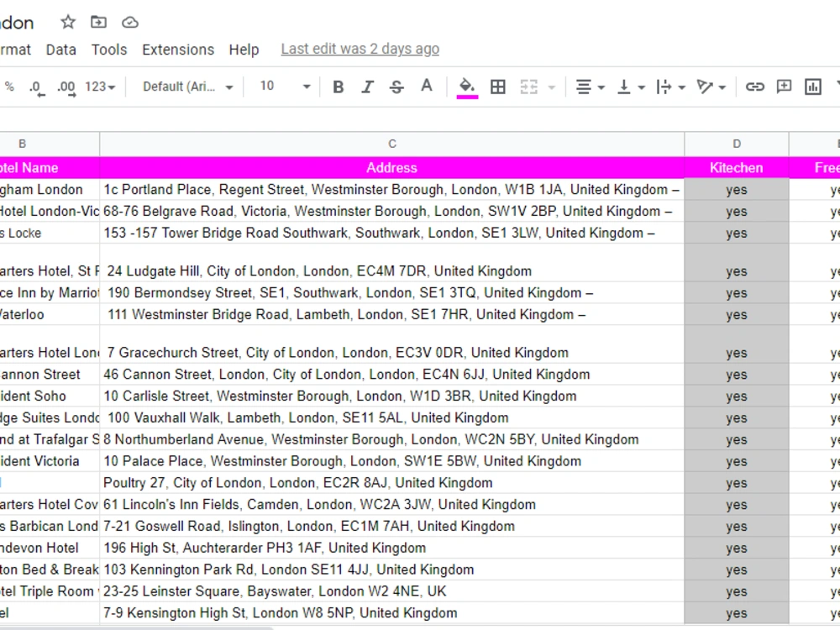Select column C header
The width and height of the screenshot is (840, 630).
point(391,144)
